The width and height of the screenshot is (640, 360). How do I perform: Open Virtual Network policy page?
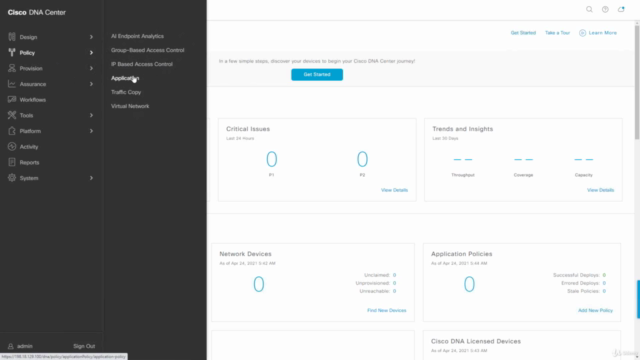coord(130,106)
